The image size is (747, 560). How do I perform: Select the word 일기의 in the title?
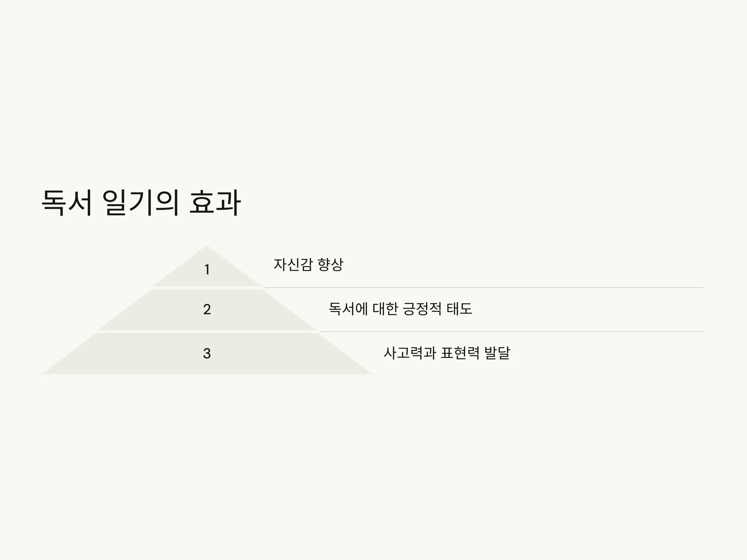140,203
